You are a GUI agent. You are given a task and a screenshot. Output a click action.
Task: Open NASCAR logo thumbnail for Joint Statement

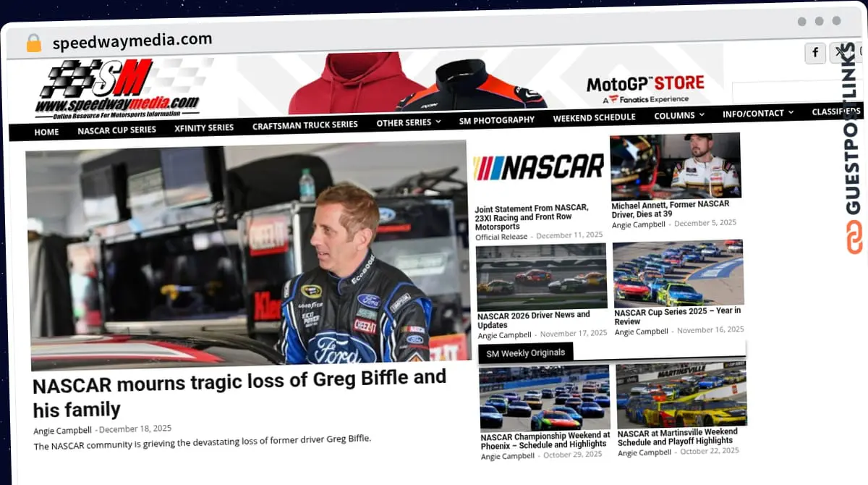tap(539, 168)
